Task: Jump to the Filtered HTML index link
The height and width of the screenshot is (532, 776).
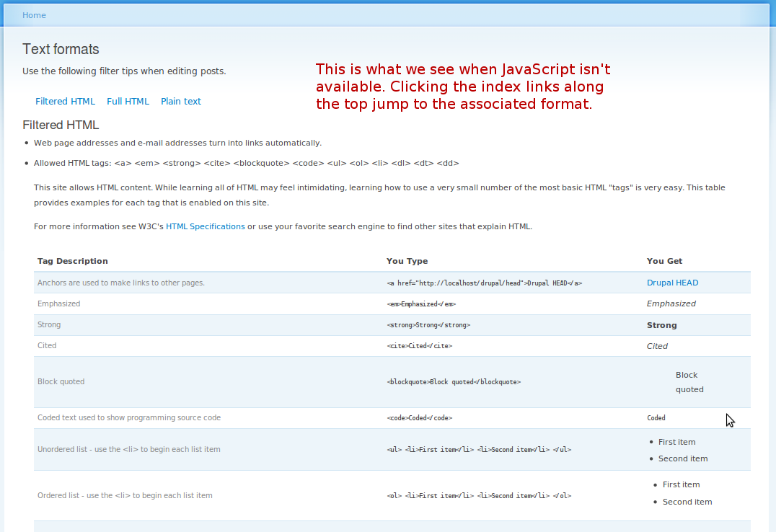Action: 65,101
